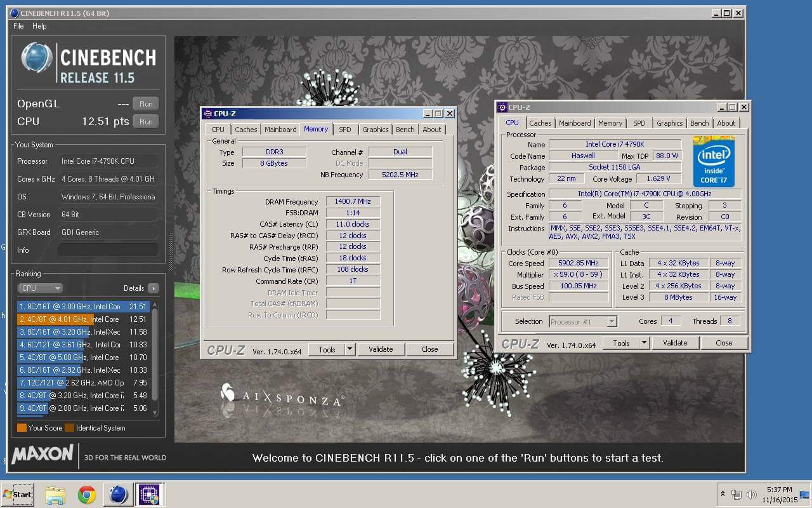Select ranking entry 4C/8T @ 2.80 GHz
Viewport: 812px width, 508px height.
tap(83, 408)
